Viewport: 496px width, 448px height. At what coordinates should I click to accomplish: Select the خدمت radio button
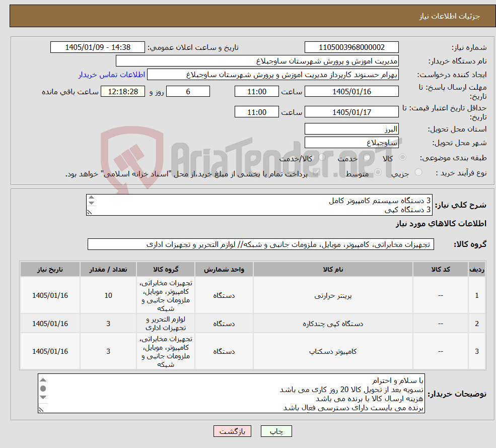367,157
